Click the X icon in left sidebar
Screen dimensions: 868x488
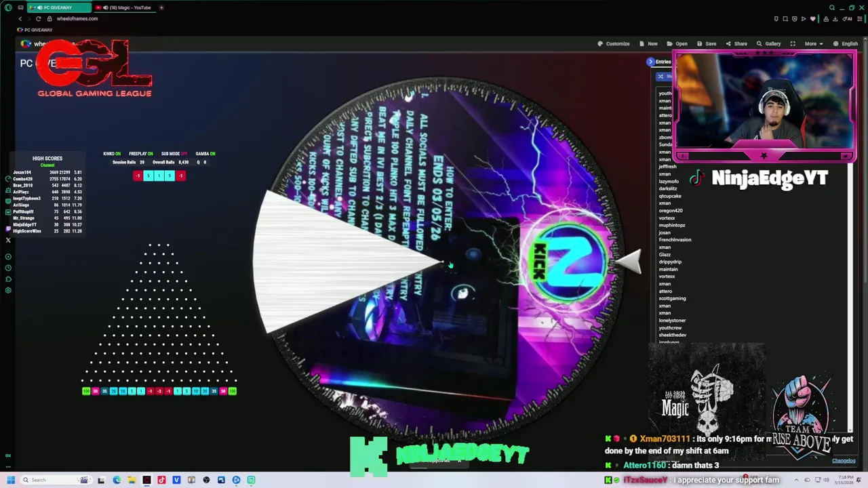click(x=8, y=240)
